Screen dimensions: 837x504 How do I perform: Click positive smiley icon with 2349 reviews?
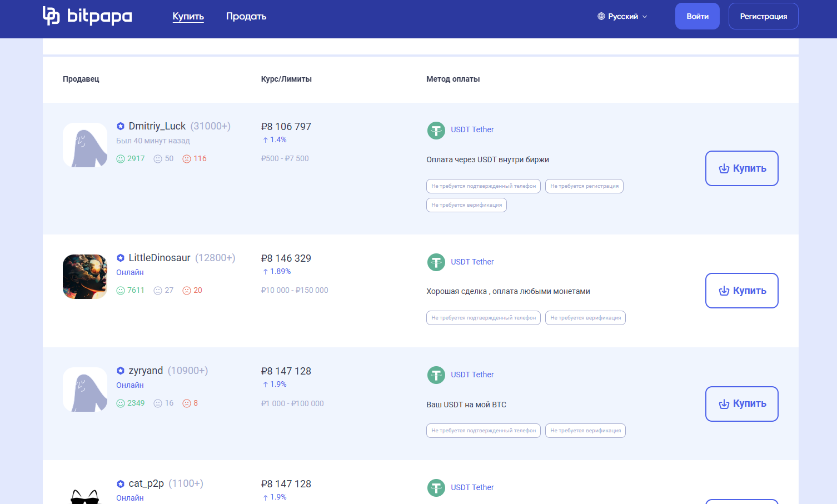[x=121, y=403]
